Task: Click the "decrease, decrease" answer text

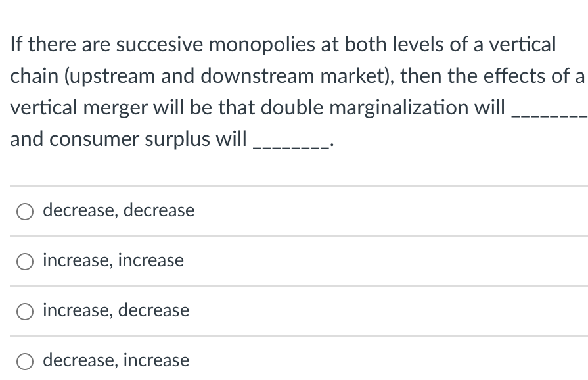Action: tap(118, 210)
